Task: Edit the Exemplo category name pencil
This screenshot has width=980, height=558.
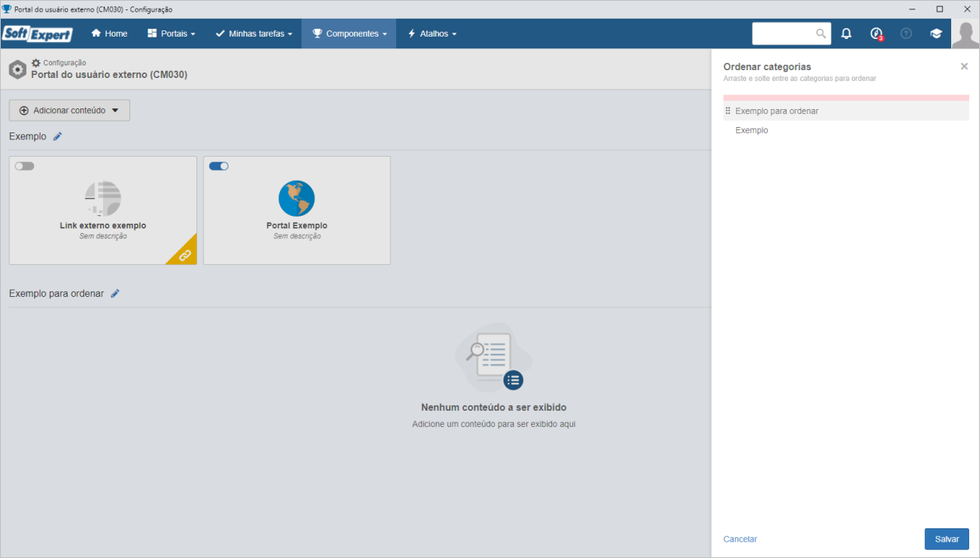Action: [58, 136]
